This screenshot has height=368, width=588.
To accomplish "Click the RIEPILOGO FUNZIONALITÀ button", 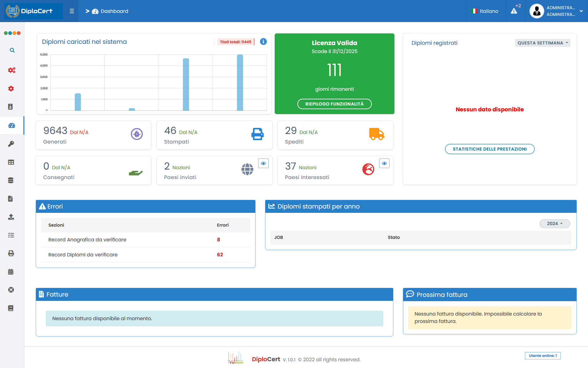I will coord(334,104).
